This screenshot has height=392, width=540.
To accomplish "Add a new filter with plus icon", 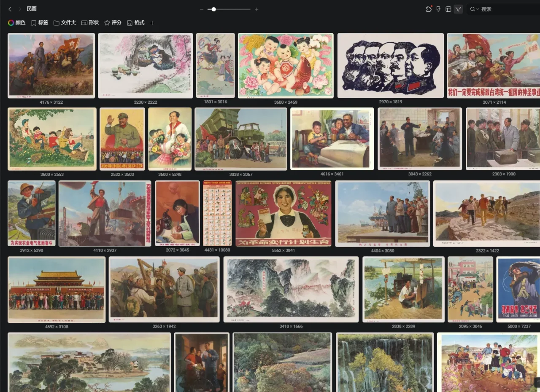I will [152, 23].
